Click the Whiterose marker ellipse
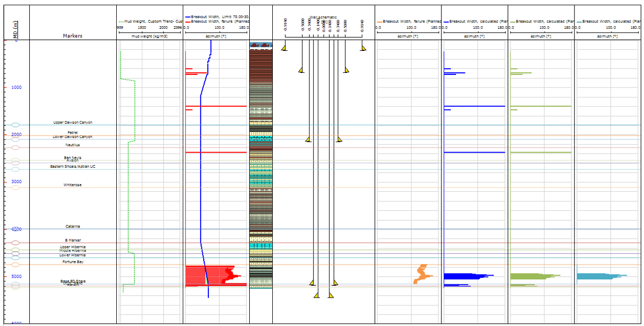The image size is (644, 326). tap(15, 187)
